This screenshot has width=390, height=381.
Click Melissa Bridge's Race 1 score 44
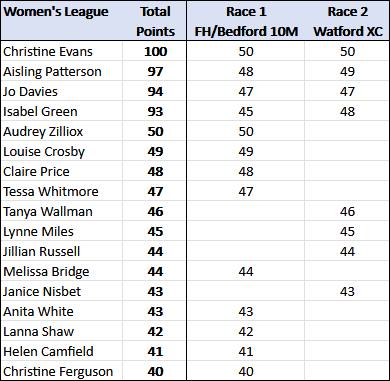246,271
